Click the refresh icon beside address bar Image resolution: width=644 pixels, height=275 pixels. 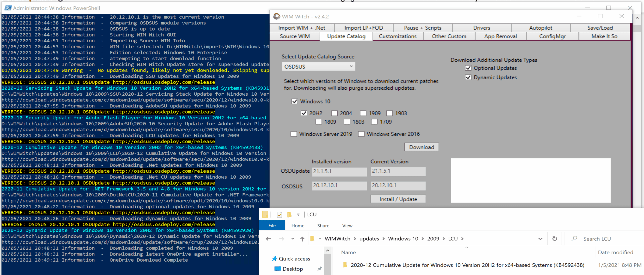point(554,238)
